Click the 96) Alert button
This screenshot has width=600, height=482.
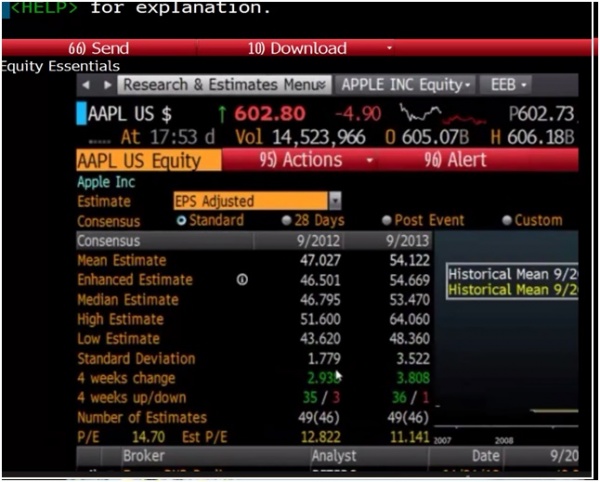tap(455, 160)
